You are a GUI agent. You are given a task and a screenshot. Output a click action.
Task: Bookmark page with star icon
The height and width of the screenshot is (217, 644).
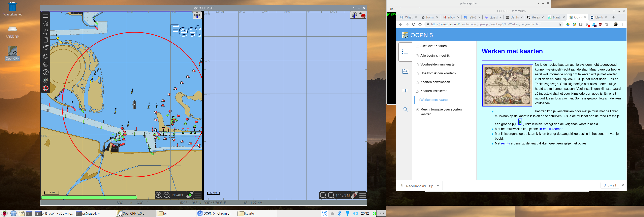[x=560, y=25]
